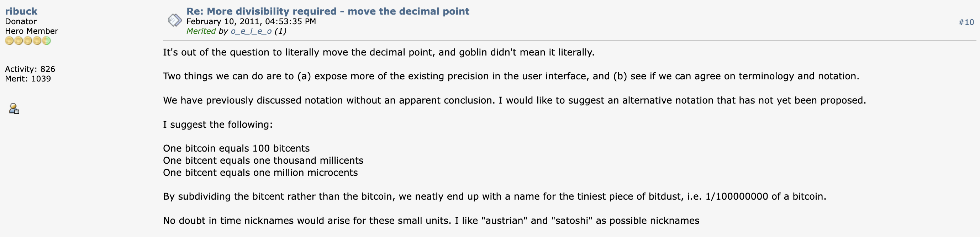This screenshot has width=980, height=237.
Task: Open the #10 post permalink
Action: 965,22
